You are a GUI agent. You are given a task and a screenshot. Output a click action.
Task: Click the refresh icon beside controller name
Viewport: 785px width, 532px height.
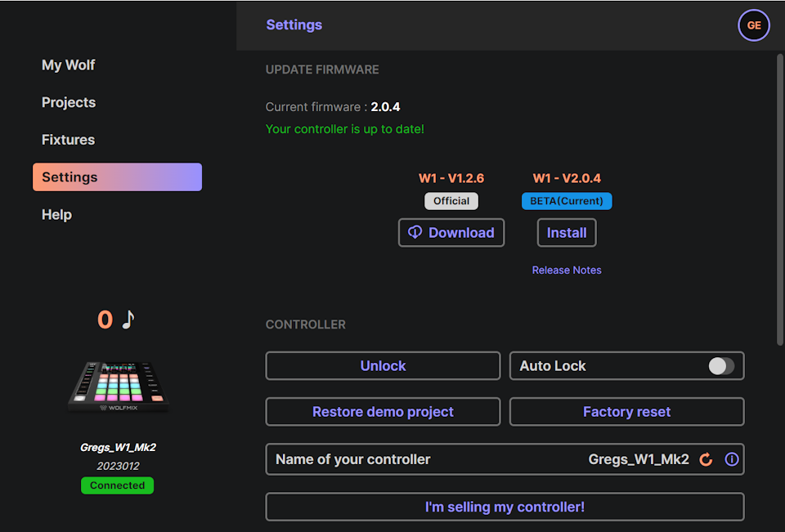(x=706, y=459)
